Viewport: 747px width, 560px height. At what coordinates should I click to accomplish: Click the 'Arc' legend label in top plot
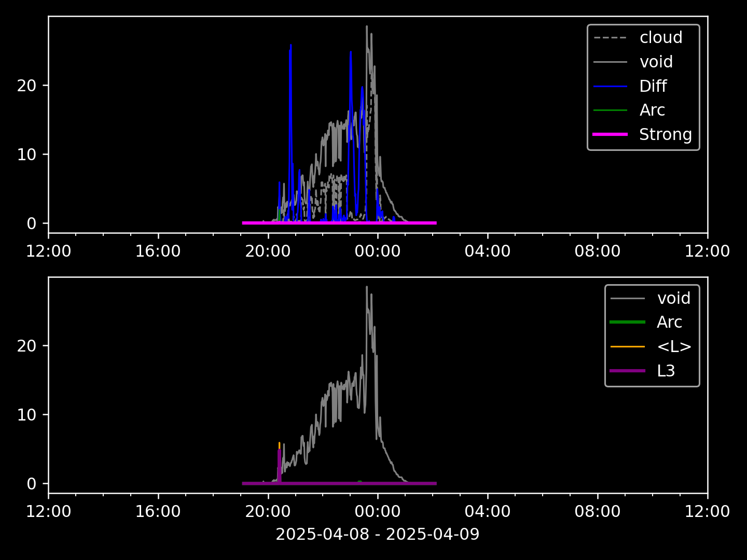coord(652,110)
